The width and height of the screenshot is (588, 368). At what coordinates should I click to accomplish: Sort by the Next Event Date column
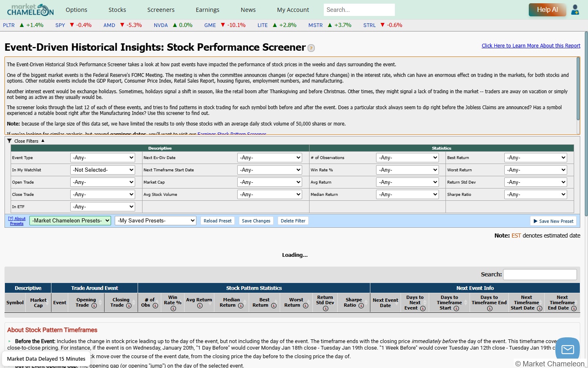pyautogui.click(x=385, y=303)
